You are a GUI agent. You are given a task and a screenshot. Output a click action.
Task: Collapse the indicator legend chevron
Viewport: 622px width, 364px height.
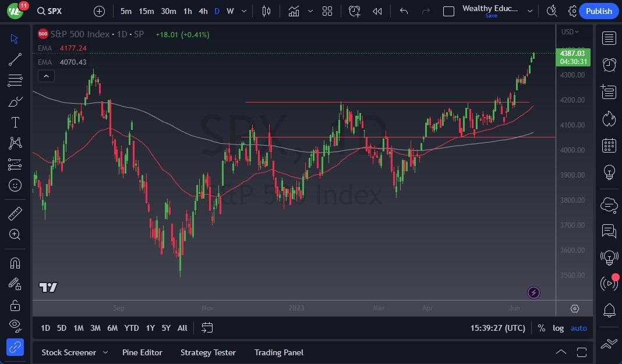(x=45, y=76)
